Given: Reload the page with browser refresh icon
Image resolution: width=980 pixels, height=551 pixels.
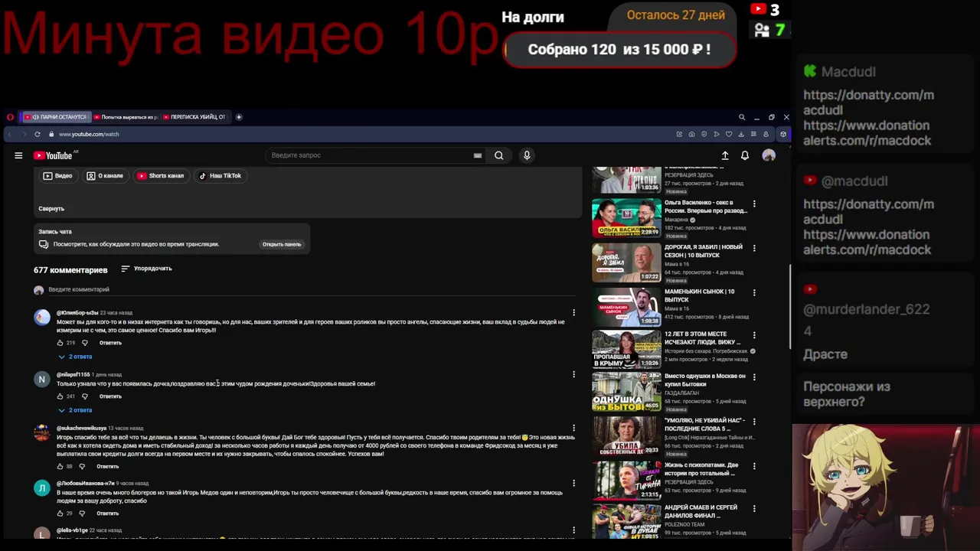Looking at the screenshot, I should [37, 134].
